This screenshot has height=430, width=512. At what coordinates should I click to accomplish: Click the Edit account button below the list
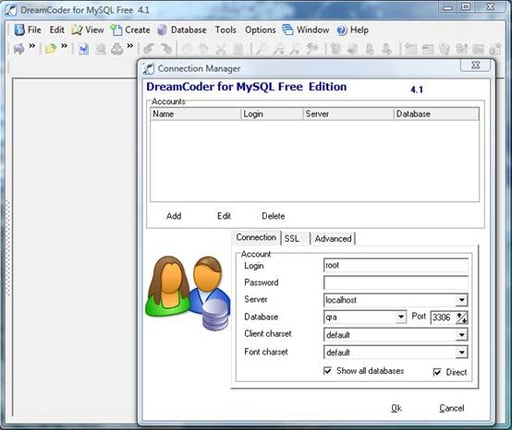[x=224, y=216]
